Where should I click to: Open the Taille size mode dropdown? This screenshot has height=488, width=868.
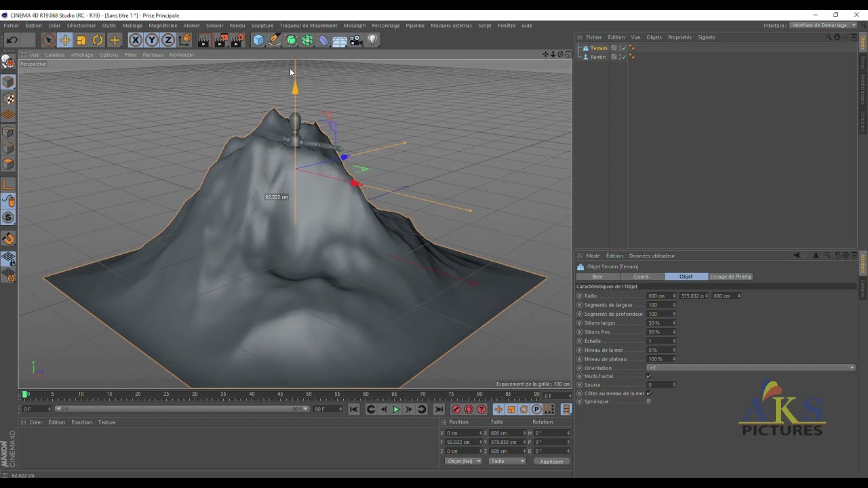click(x=507, y=461)
